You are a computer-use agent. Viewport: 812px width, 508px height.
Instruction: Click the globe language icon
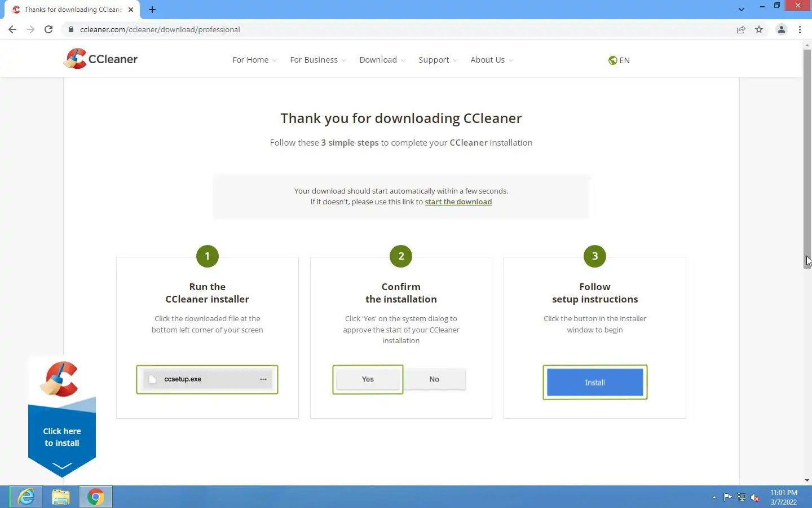(612, 60)
